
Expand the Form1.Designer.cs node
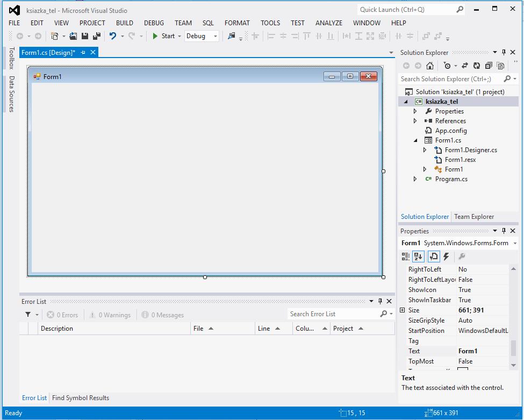(x=425, y=150)
